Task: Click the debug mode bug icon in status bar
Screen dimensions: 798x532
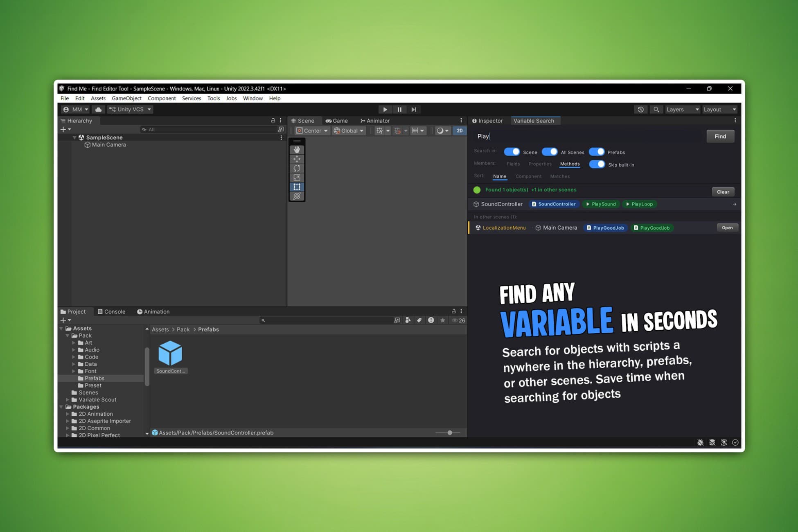Action: pos(700,442)
